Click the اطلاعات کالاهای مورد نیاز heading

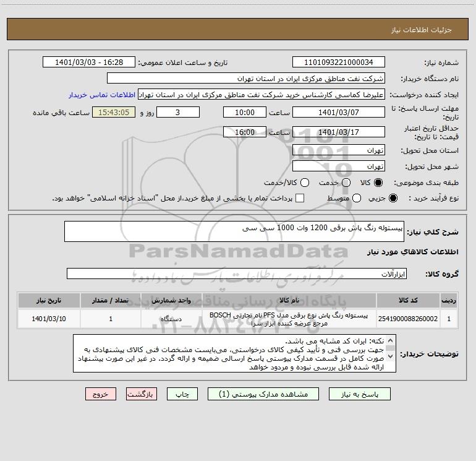pyautogui.click(x=413, y=252)
